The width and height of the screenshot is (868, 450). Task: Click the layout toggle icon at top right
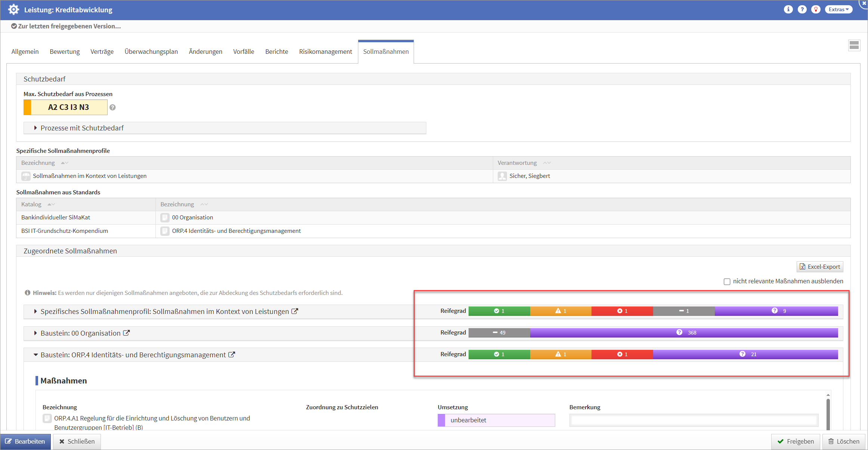pyautogui.click(x=854, y=45)
